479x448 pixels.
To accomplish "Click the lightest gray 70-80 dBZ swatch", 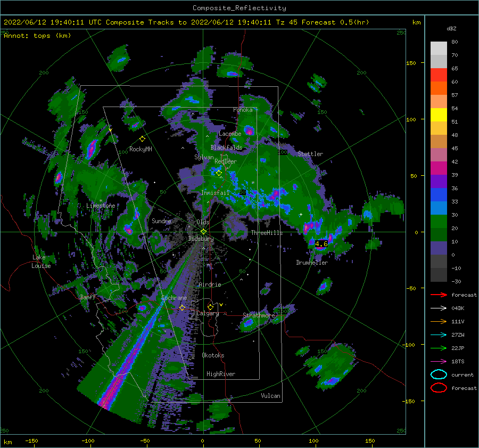I will (x=439, y=48).
